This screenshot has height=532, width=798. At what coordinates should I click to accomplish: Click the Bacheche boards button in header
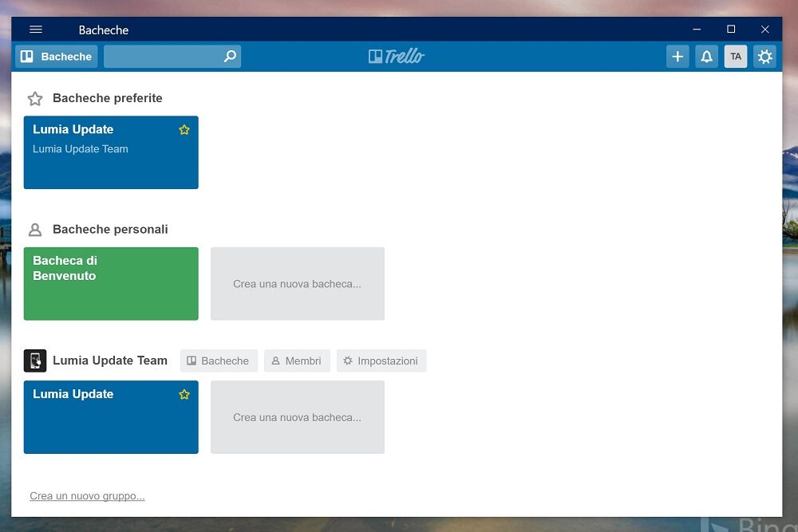pos(57,57)
